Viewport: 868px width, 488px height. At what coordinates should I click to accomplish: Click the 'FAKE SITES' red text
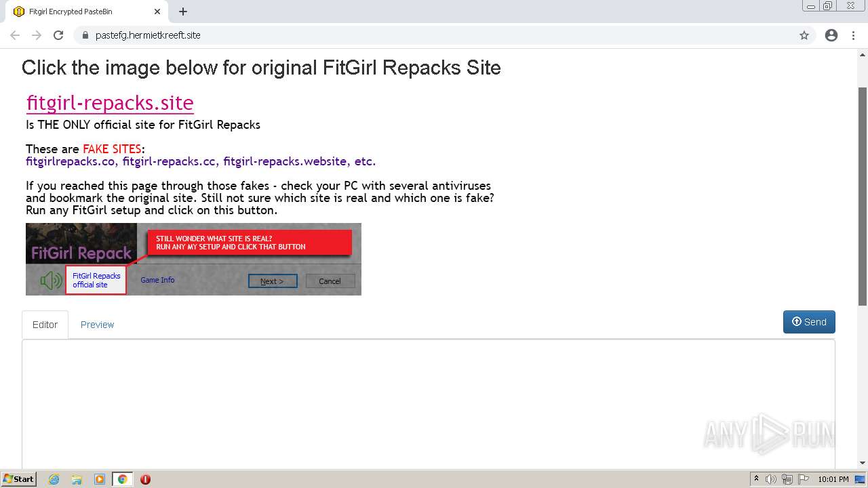(x=112, y=149)
